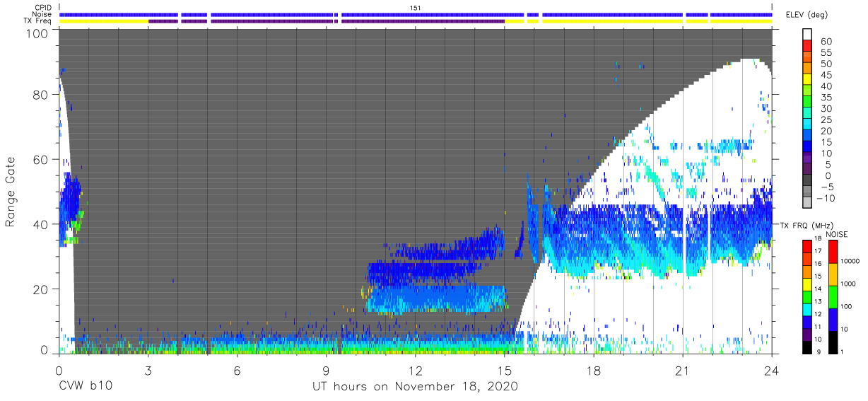Click the 'Noise' row label at top left

point(42,14)
